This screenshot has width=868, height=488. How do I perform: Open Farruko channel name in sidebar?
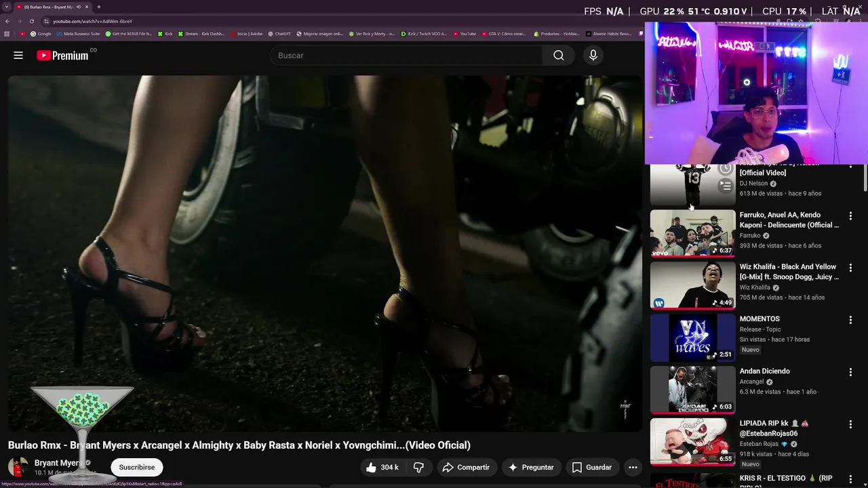[750, 236]
